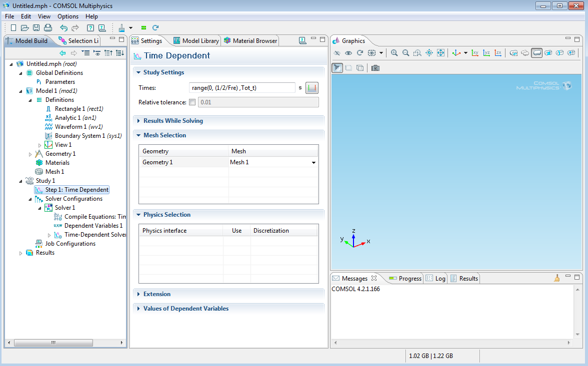Screen dimensions: 588x366
Task: Go to default 3D view axes icon
Action: 456,53
